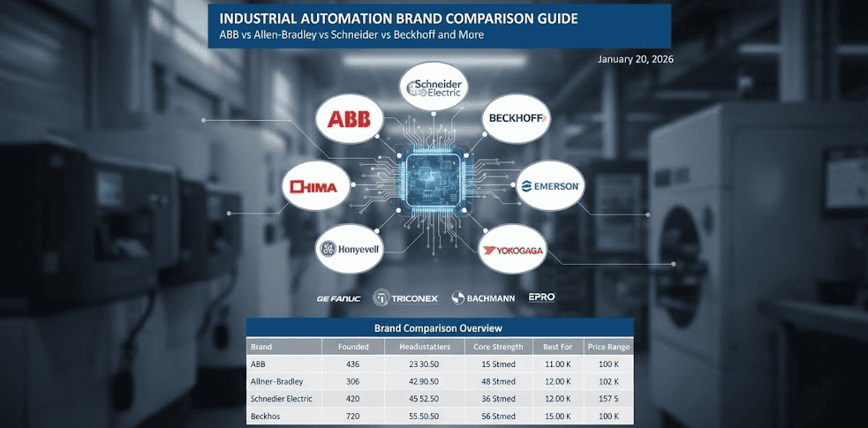Click the central microchip graphic
Image resolution: width=868 pixels, height=428 pixels.
pos(433,183)
